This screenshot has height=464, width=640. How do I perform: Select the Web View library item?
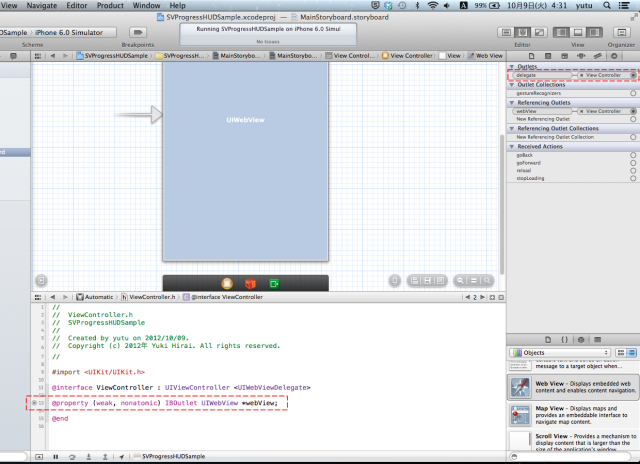pos(573,387)
